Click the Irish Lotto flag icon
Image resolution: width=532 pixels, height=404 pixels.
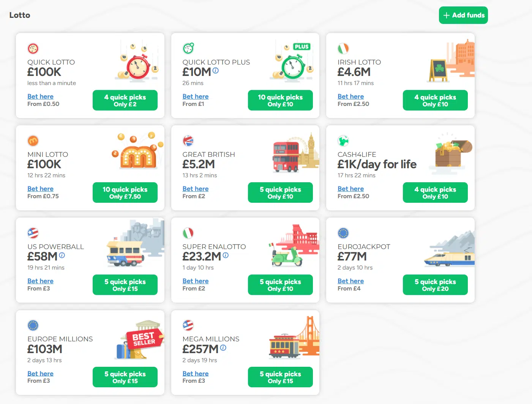(343, 49)
